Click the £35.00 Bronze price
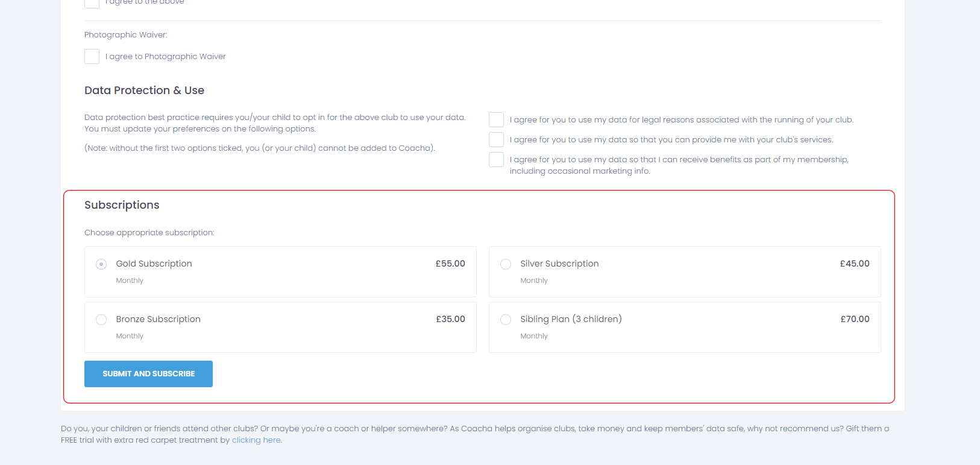This screenshot has width=980, height=465. point(450,319)
